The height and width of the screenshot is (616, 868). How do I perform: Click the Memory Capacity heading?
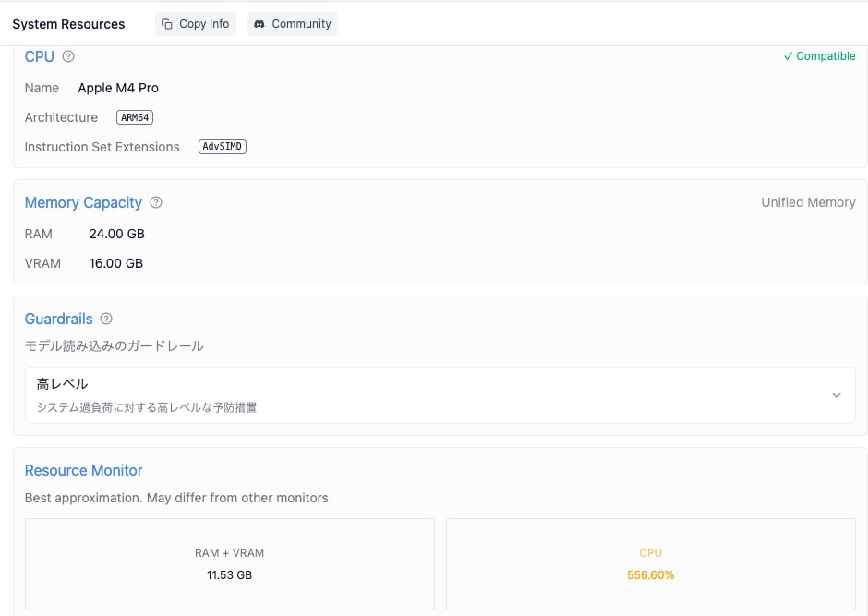tap(84, 202)
